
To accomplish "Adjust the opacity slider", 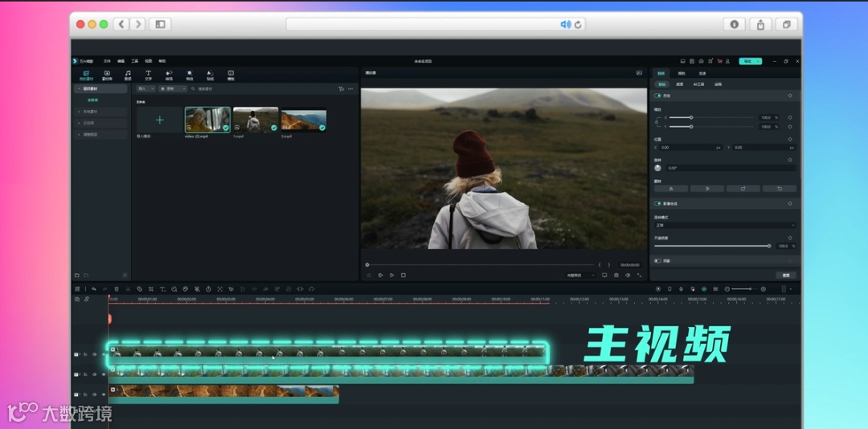I will click(x=712, y=246).
